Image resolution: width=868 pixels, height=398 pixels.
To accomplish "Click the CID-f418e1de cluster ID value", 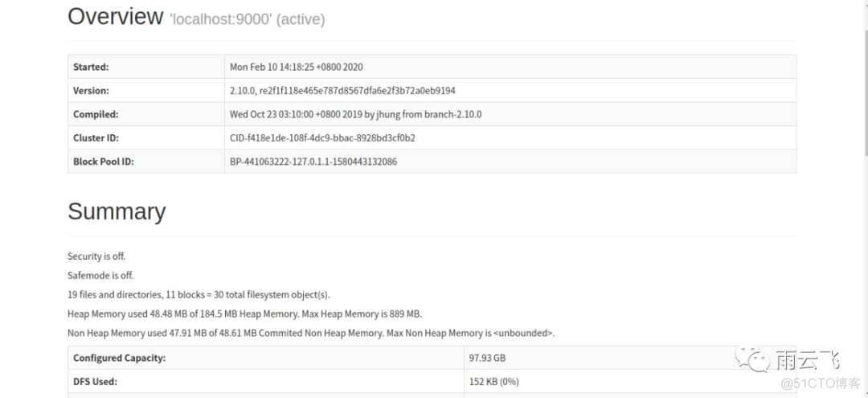I will point(322,137).
